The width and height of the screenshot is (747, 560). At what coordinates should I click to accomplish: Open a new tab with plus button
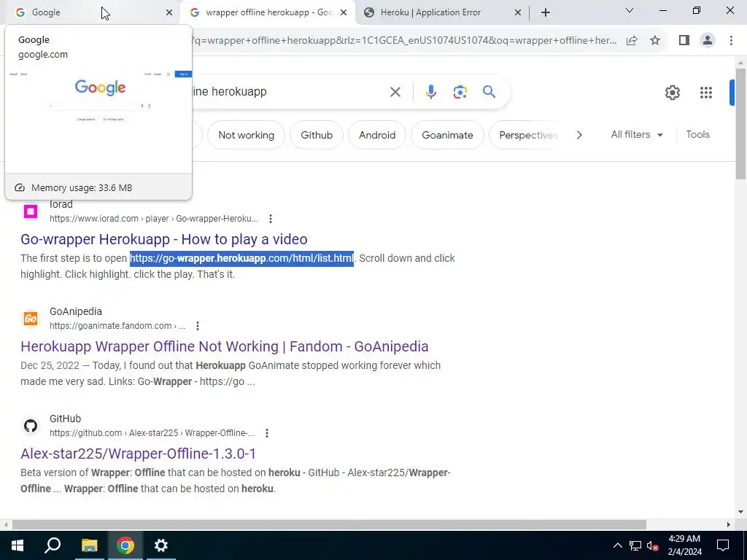(546, 12)
